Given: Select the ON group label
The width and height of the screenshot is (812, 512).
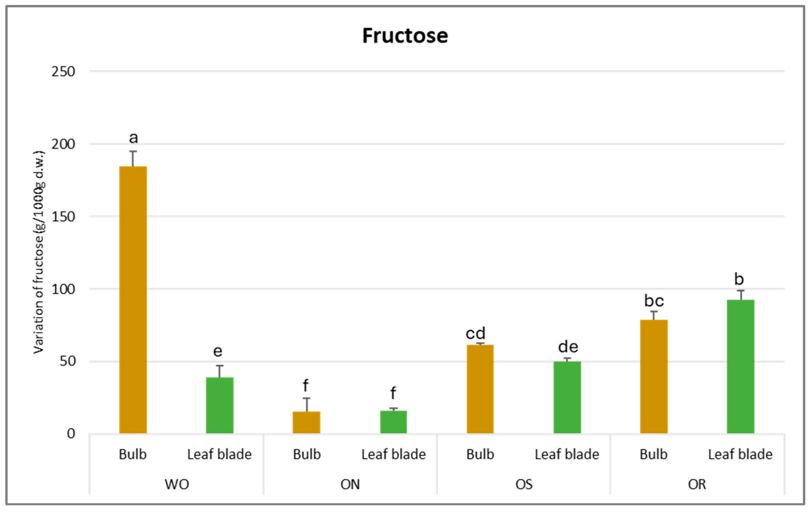Looking at the screenshot, I should [x=350, y=484].
